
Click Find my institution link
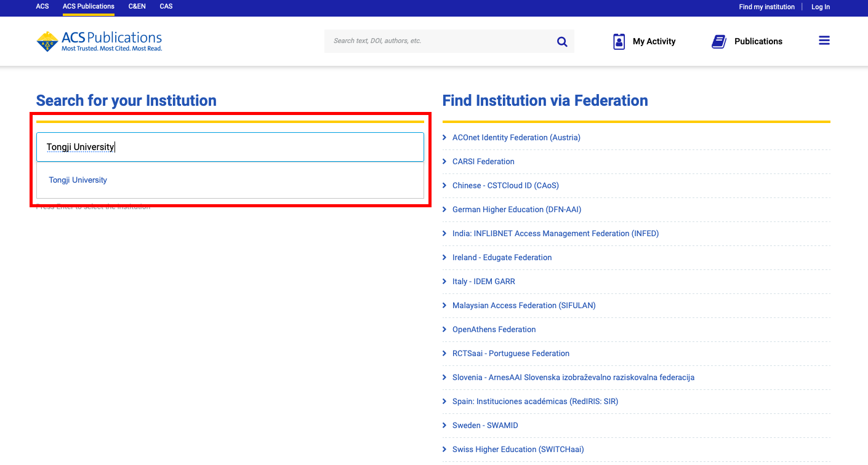click(x=767, y=7)
